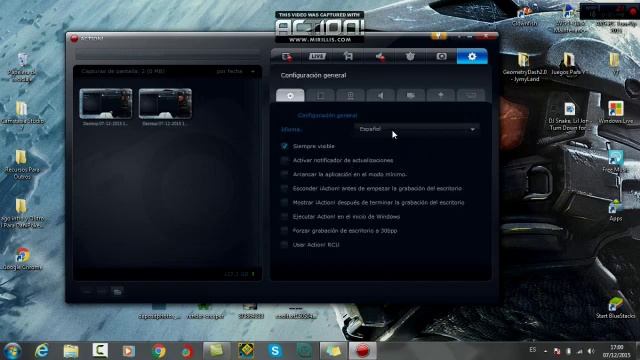
Task: Select the Windows Live desktop icon
Action: click(616, 113)
